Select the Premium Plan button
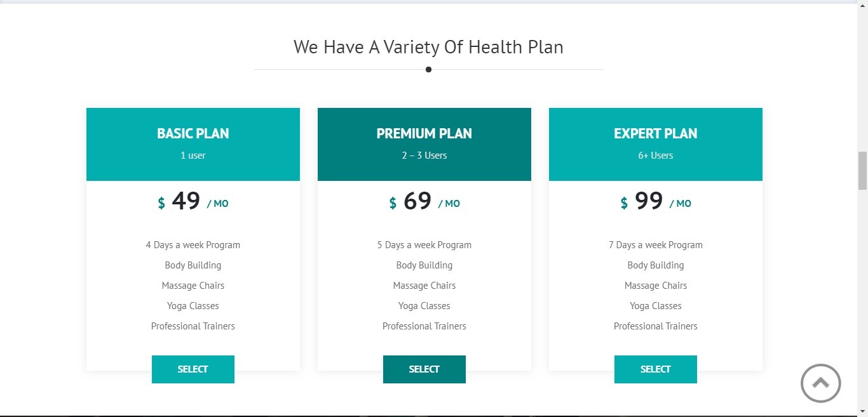868x417 pixels. 424,369
